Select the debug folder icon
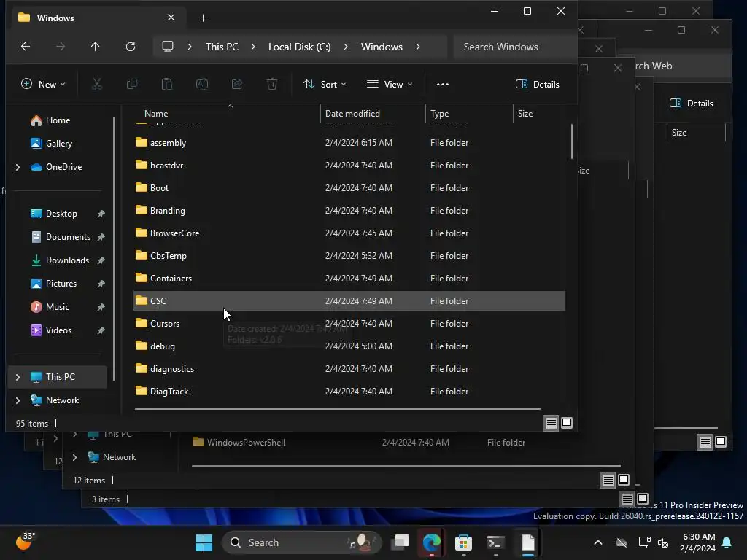This screenshot has width=747, height=560. [x=141, y=346]
